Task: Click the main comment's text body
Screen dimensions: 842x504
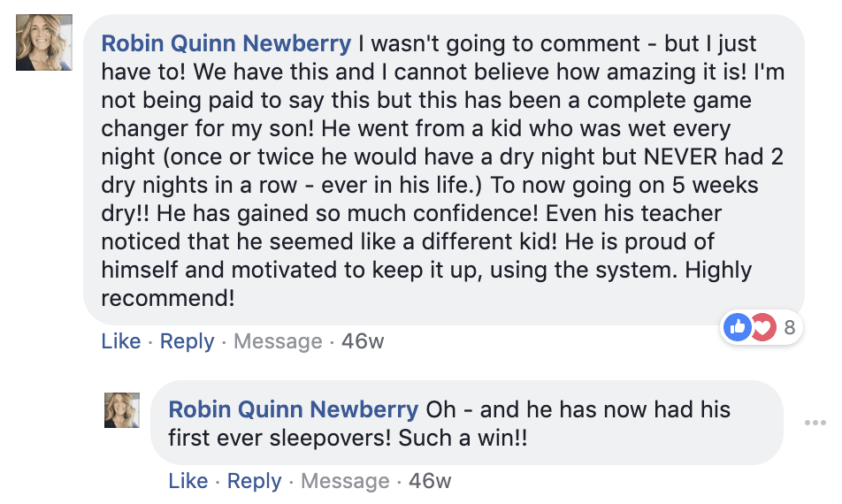Action: tap(442, 171)
